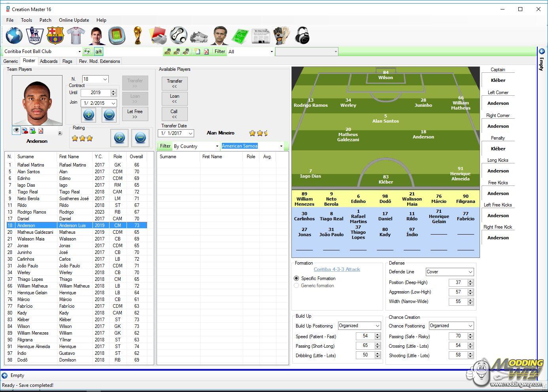548x392 pixels.
Task: Open the Premier League editor icon
Action: (35, 35)
